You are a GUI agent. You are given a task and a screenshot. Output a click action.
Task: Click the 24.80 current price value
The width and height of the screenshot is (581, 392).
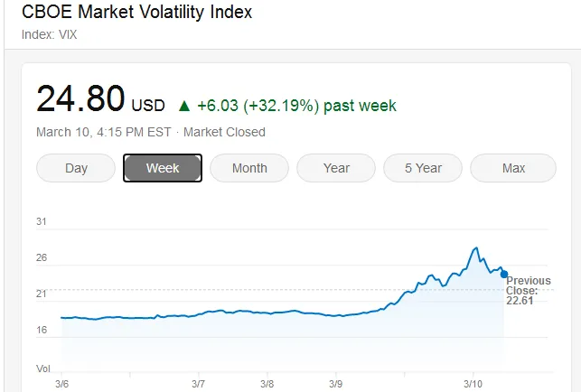[80, 99]
